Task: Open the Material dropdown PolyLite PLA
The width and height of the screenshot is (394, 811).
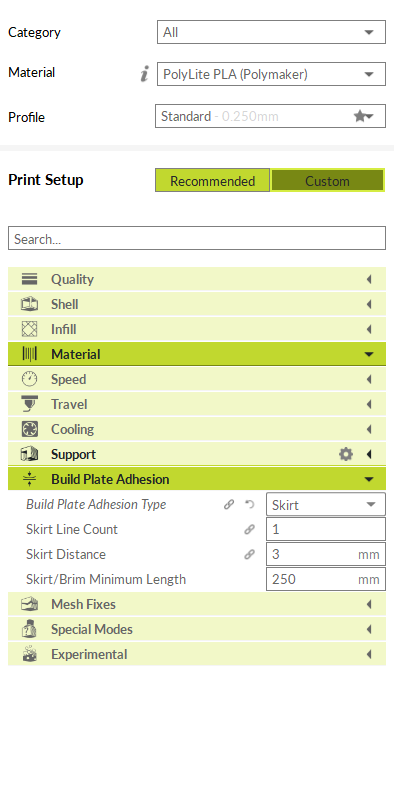Action: coord(271,74)
